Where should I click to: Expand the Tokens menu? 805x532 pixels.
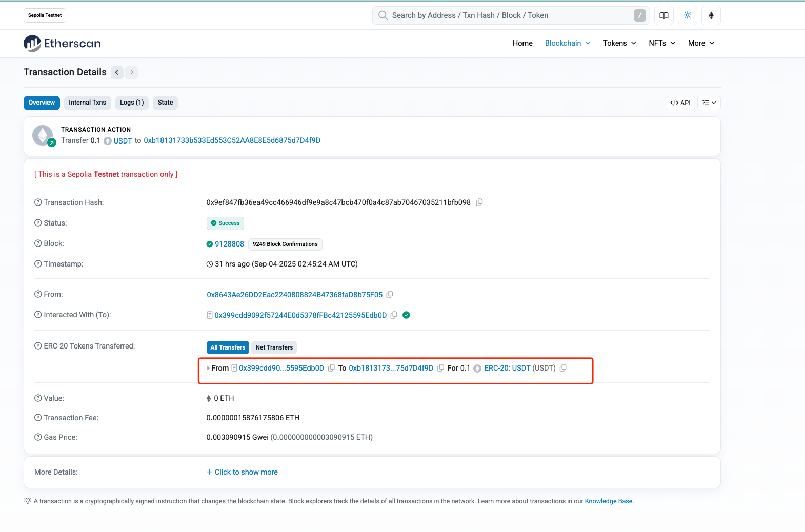pos(619,43)
